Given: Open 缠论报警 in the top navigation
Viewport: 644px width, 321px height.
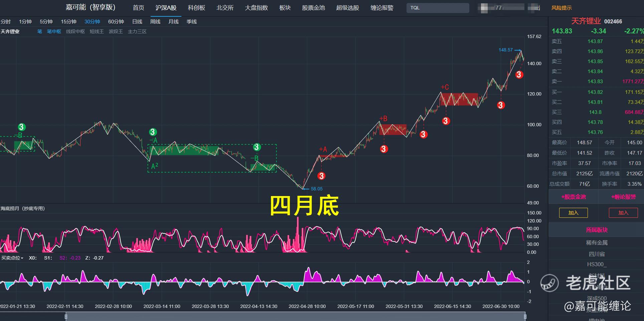Looking at the screenshot, I should click(382, 8).
